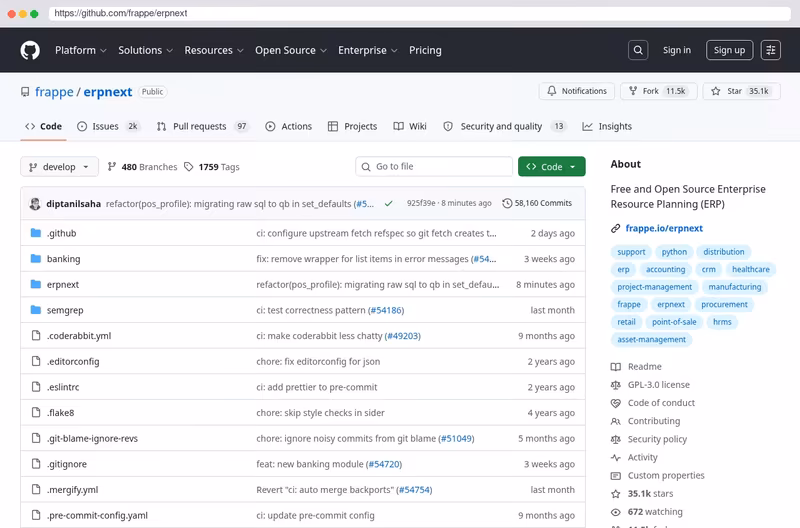Click the heart icon beside Code of conduct
This screenshot has height=528, width=800.
pyautogui.click(x=616, y=403)
